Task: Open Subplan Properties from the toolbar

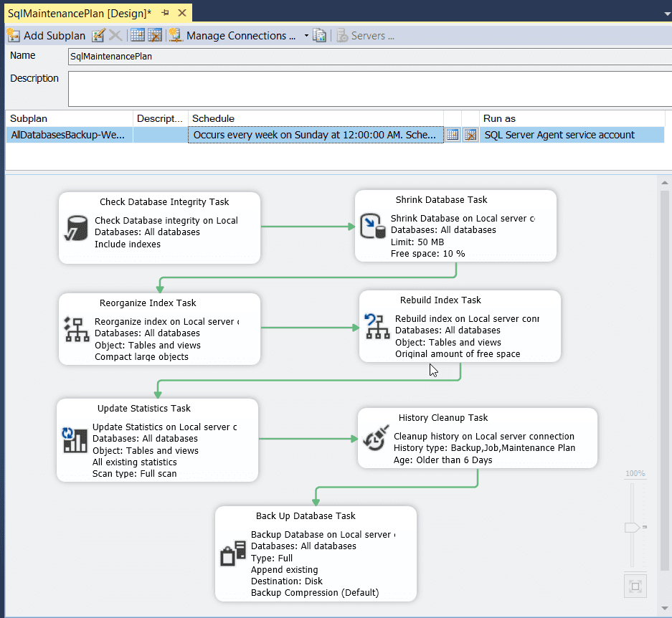Action: tap(99, 36)
